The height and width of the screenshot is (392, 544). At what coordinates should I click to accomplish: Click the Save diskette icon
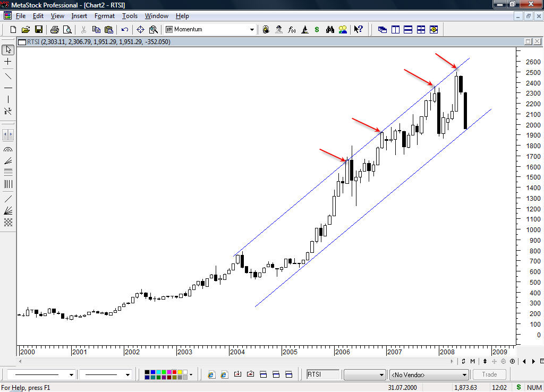[39, 30]
